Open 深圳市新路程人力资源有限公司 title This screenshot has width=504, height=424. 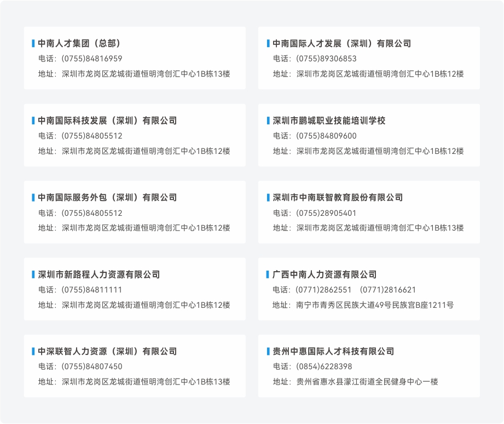(x=99, y=274)
